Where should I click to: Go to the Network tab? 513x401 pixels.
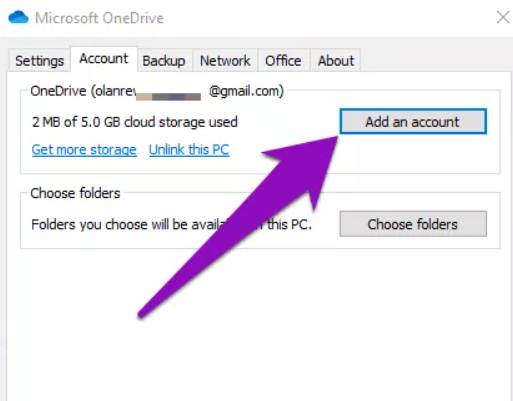coord(225,60)
